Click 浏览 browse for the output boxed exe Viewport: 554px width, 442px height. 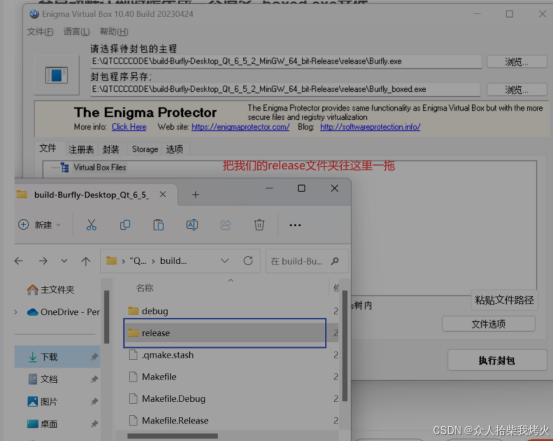pyautogui.click(x=517, y=89)
